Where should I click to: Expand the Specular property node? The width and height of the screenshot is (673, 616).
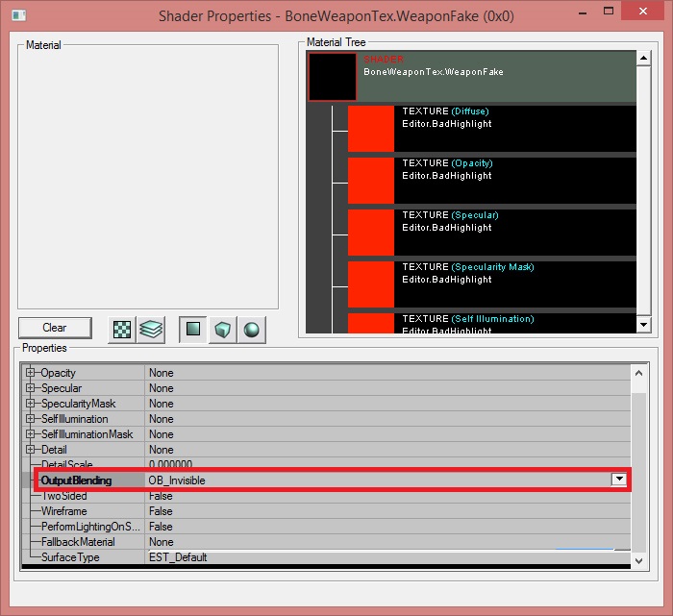coord(30,388)
